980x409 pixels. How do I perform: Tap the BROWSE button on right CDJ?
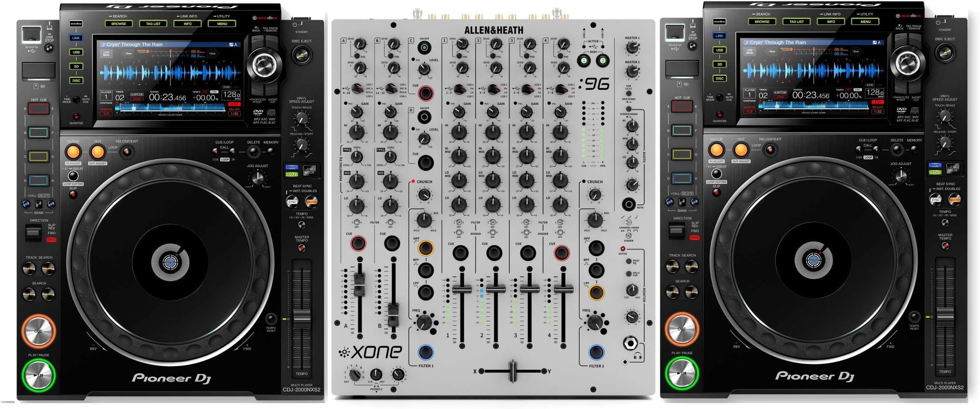pyautogui.click(x=762, y=22)
